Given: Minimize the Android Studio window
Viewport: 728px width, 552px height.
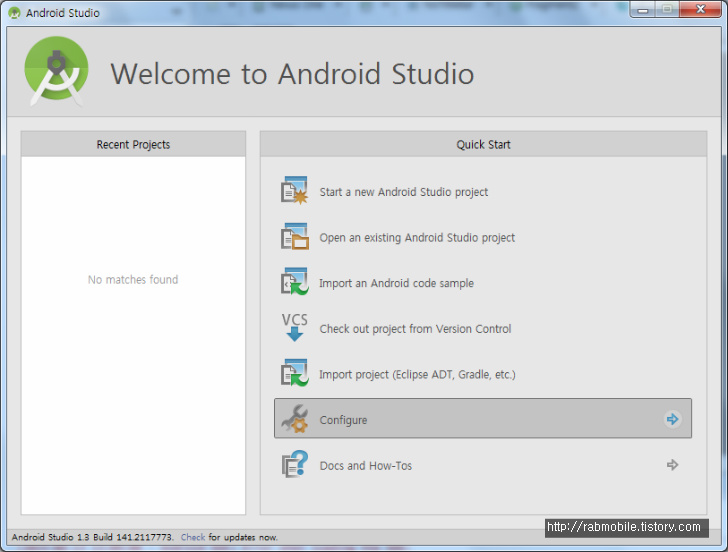Looking at the screenshot, I should 643,10.
